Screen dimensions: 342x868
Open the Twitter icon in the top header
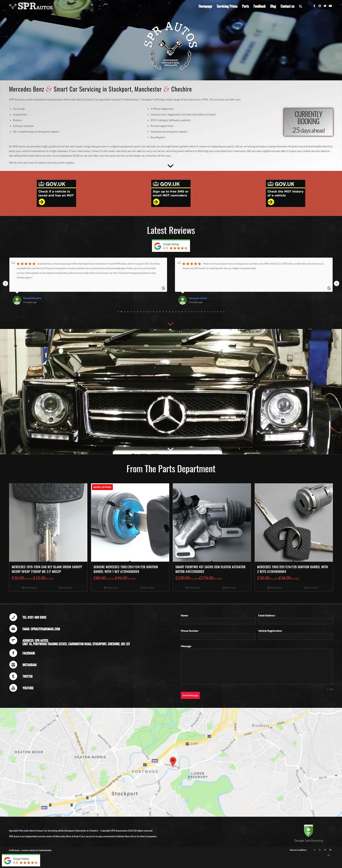pos(325,6)
